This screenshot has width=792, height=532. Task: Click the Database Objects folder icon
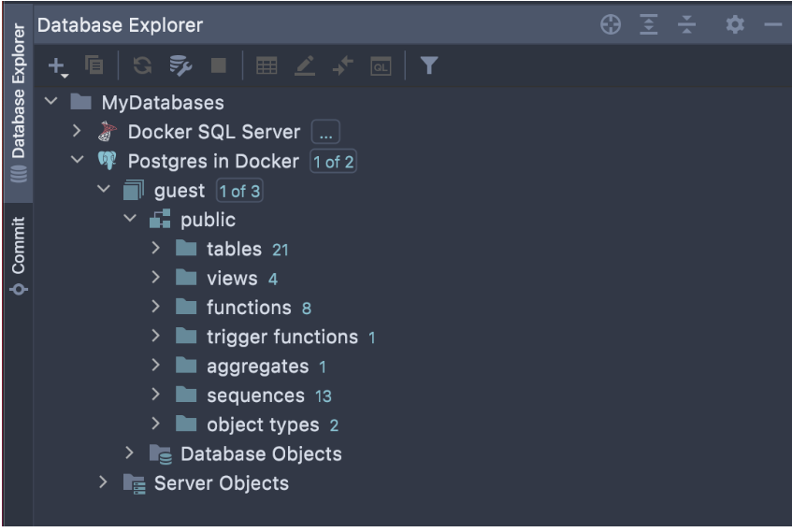coord(161,454)
